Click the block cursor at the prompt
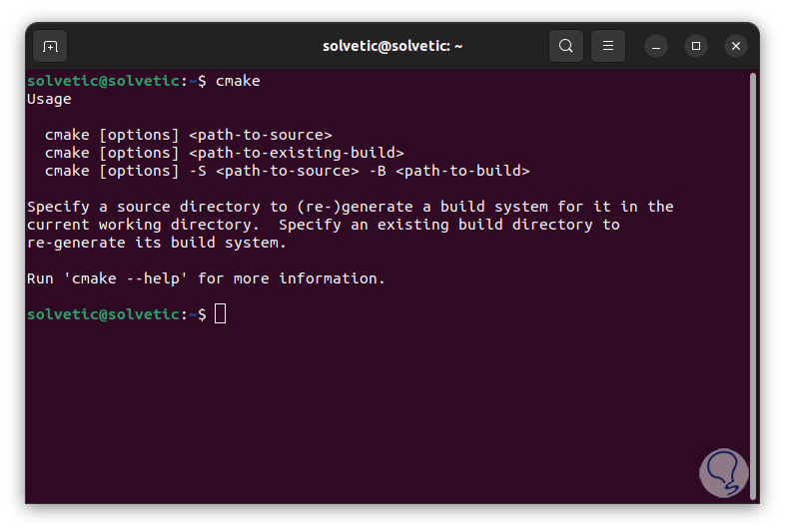Image resolution: width=785 pixels, height=532 pixels. pos(221,314)
